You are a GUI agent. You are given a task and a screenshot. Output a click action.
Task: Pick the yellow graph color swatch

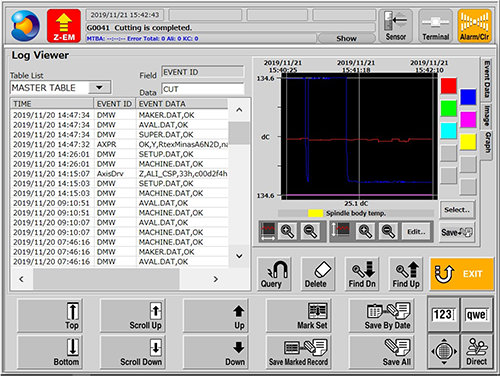coord(468,142)
